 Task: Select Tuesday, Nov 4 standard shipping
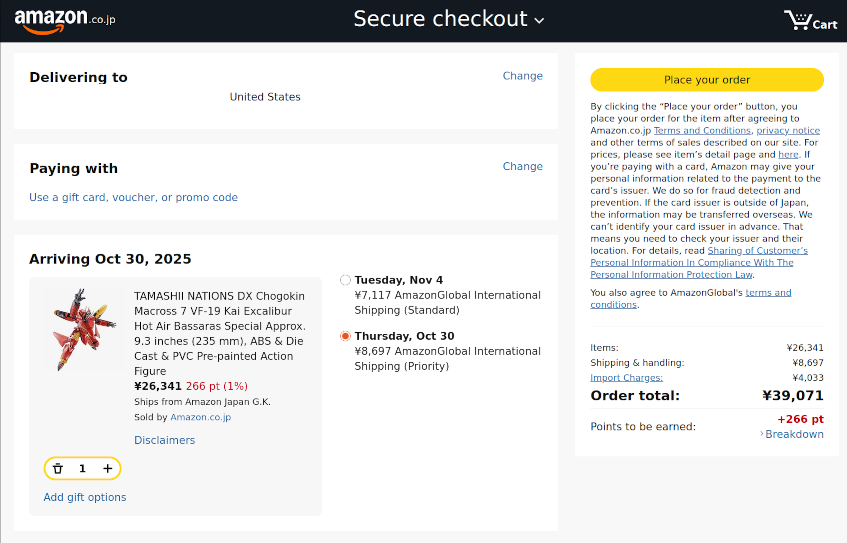click(346, 280)
